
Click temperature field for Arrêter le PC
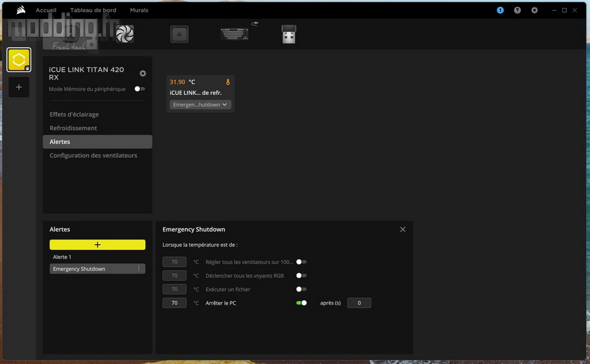tap(174, 303)
